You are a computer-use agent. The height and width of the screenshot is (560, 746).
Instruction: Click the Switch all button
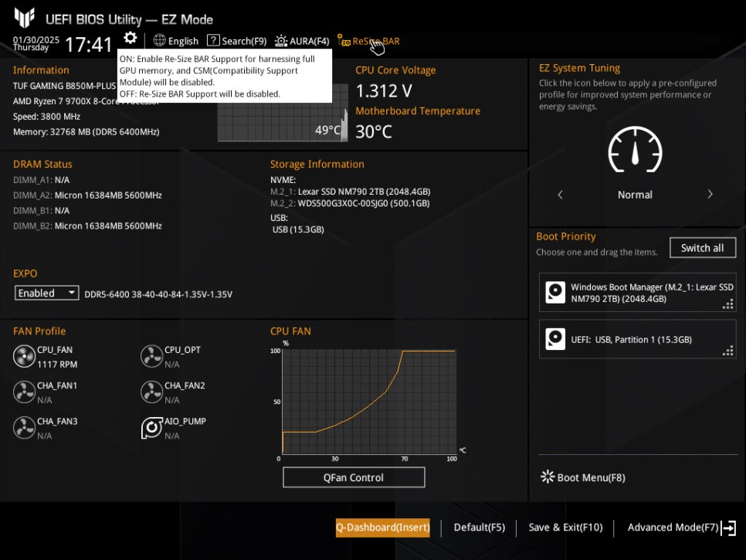pos(702,248)
